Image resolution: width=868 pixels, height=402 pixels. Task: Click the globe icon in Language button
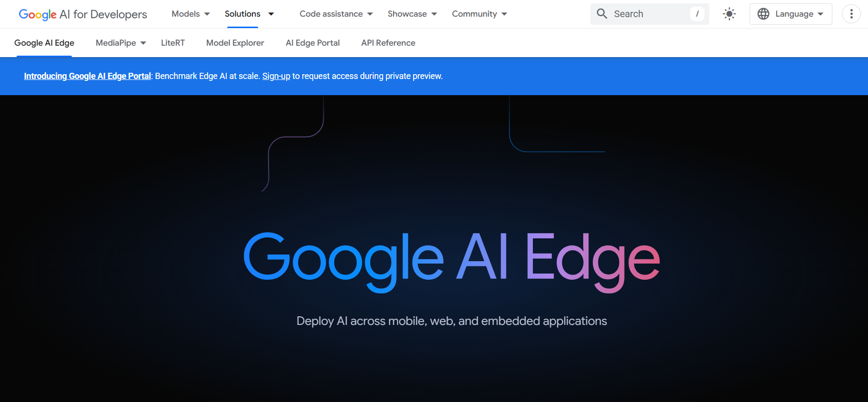point(763,14)
